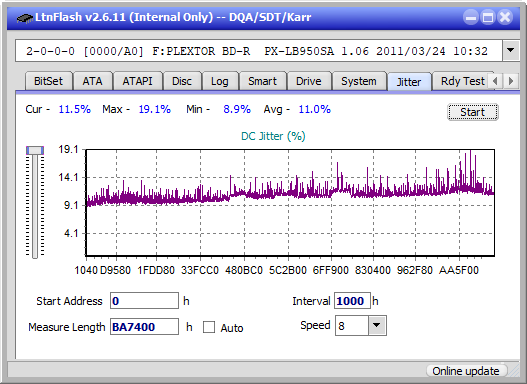Click the vertical scale slider thumb

(x=35, y=150)
